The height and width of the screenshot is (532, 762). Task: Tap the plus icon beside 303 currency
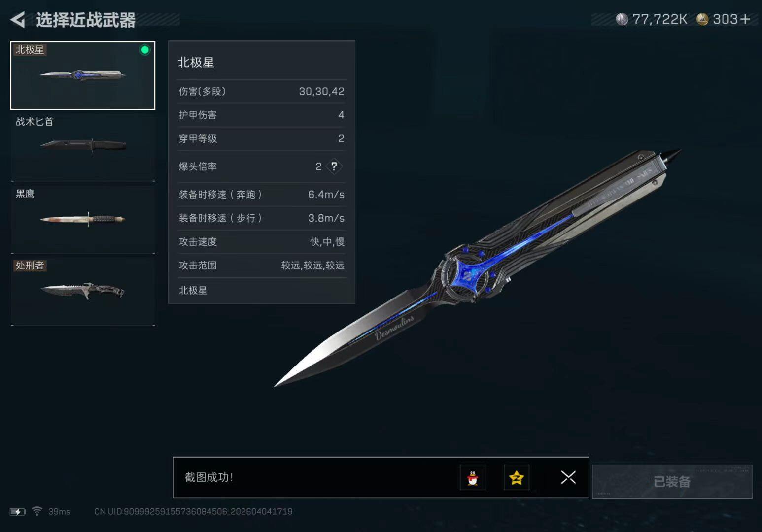[x=746, y=19]
